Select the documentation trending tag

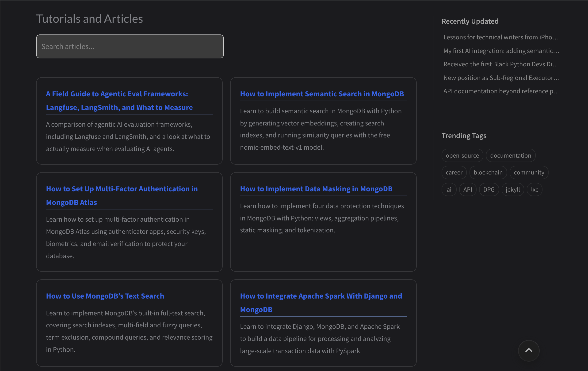[x=511, y=155]
